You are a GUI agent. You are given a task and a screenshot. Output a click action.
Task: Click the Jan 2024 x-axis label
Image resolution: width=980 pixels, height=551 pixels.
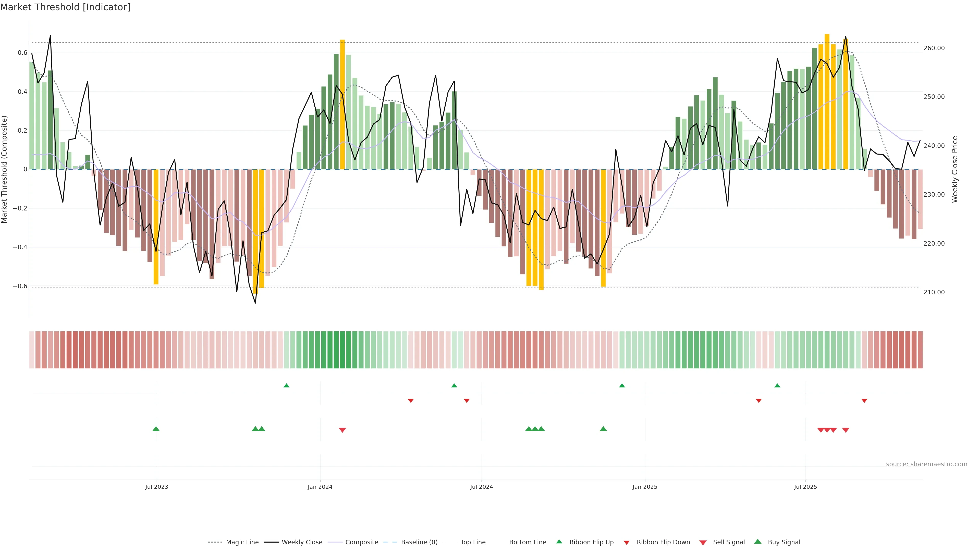point(320,487)
